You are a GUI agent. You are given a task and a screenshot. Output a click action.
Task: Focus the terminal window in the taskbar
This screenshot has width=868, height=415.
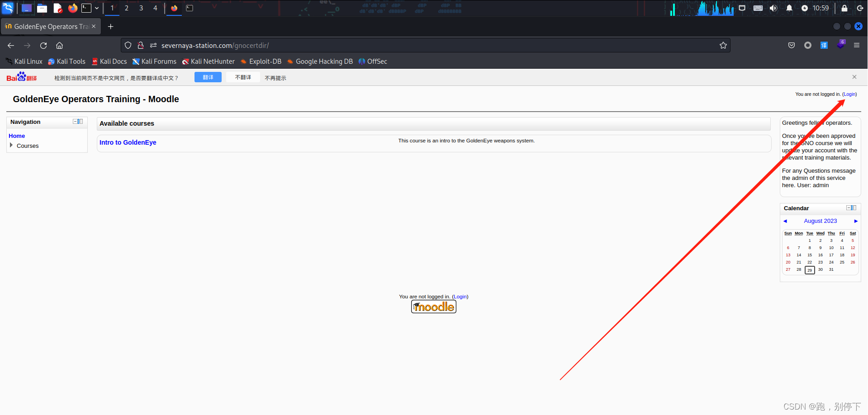click(x=190, y=8)
